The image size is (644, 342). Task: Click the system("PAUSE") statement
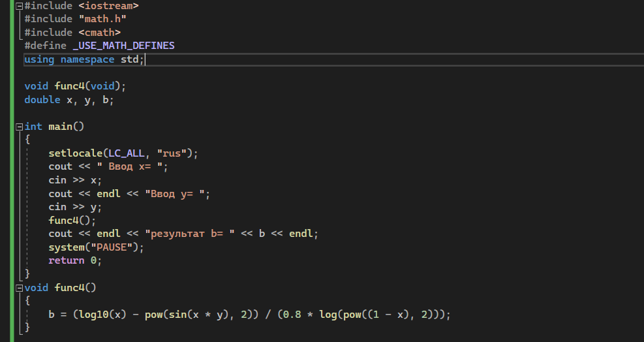97,247
